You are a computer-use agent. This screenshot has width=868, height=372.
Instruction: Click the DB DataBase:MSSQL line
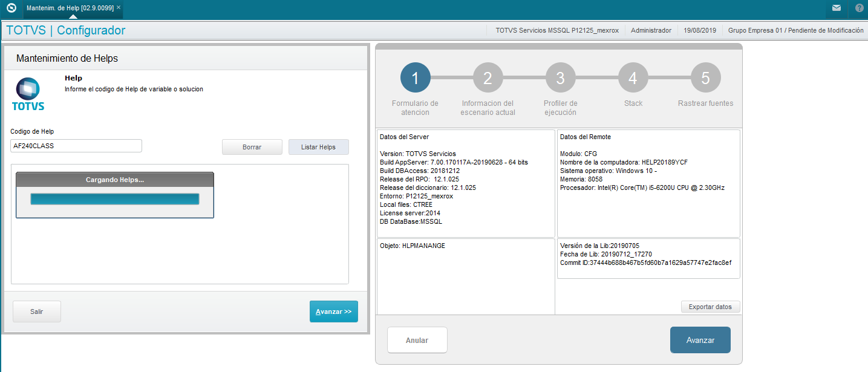click(411, 221)
